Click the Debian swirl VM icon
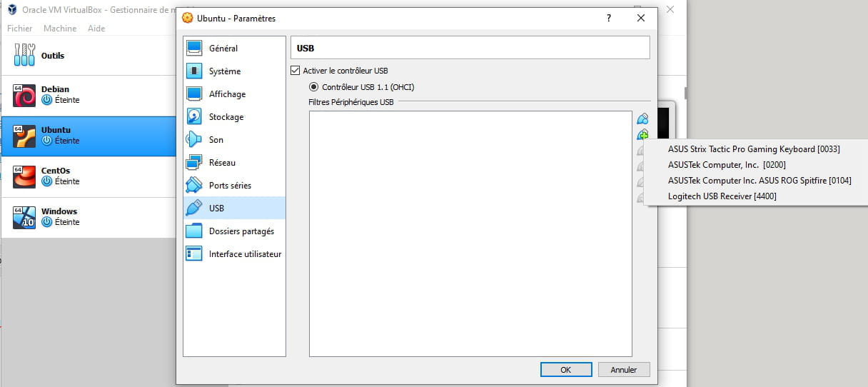Viewport: 868px width, 387px height. coord(24,95)
